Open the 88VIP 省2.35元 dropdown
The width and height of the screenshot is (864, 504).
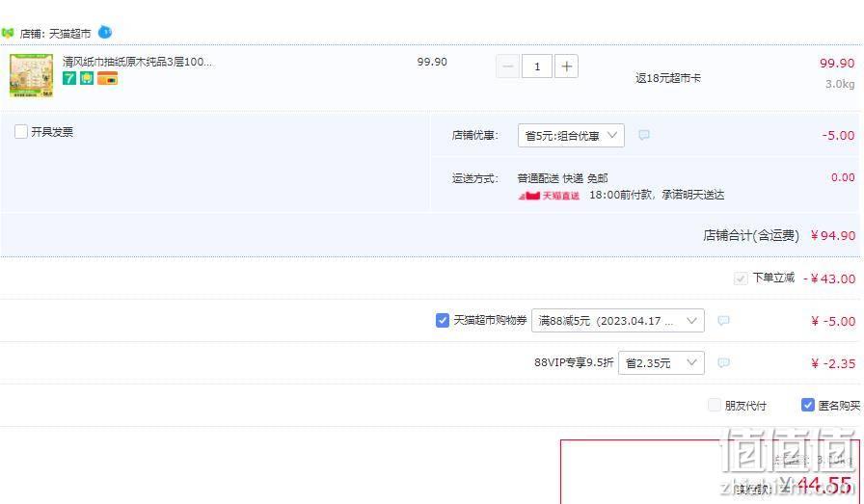click(661, 363)
